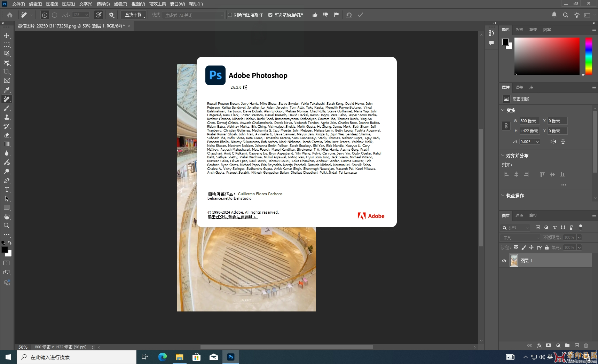Viewport: 598px width, 364px height.
Task: Select the Rectangle shape tool
Action: tap(7, 207)
